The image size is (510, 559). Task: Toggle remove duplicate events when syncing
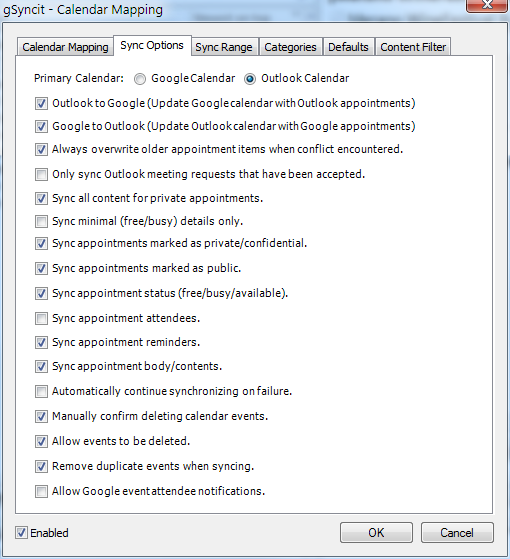click(41, 466)
